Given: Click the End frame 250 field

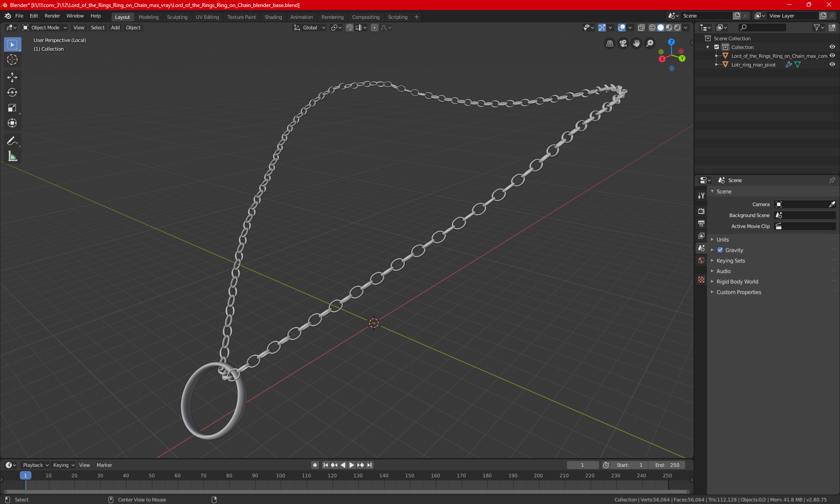Looking at the screenshot, I should 667,465.
